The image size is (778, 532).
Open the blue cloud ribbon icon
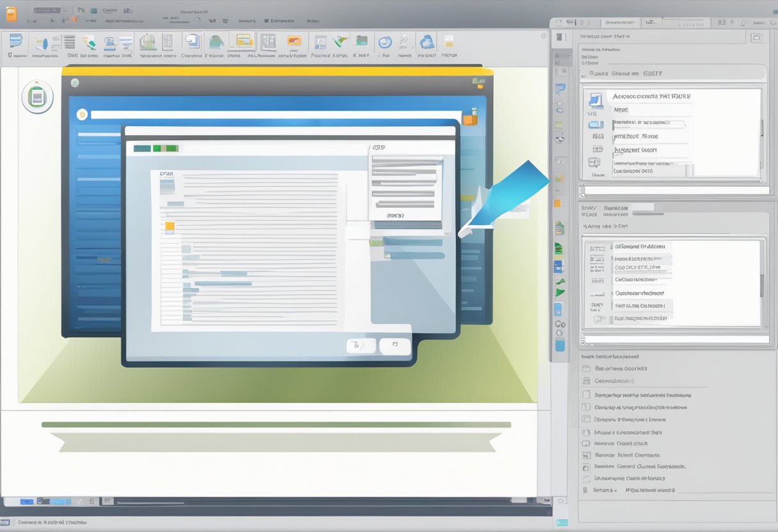(x=426, y=42)
